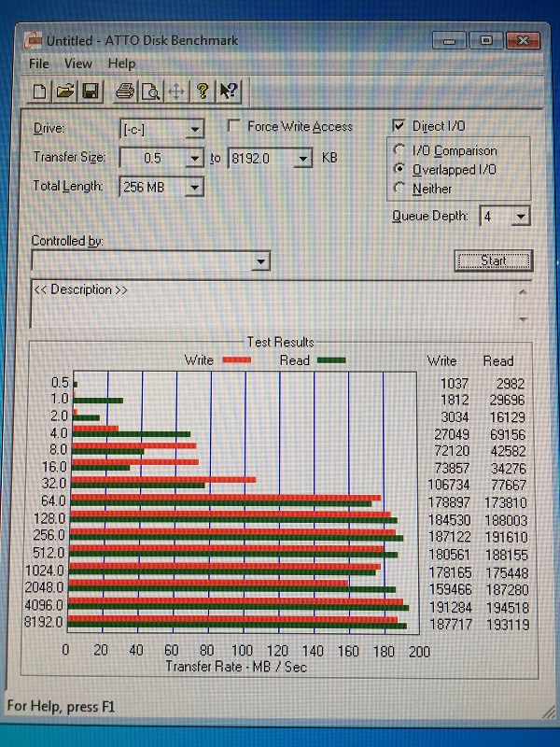Click the ATTO app icon in title bar
Image resolution: width=560 pixels, height=747 pixels.
point(34,40)
